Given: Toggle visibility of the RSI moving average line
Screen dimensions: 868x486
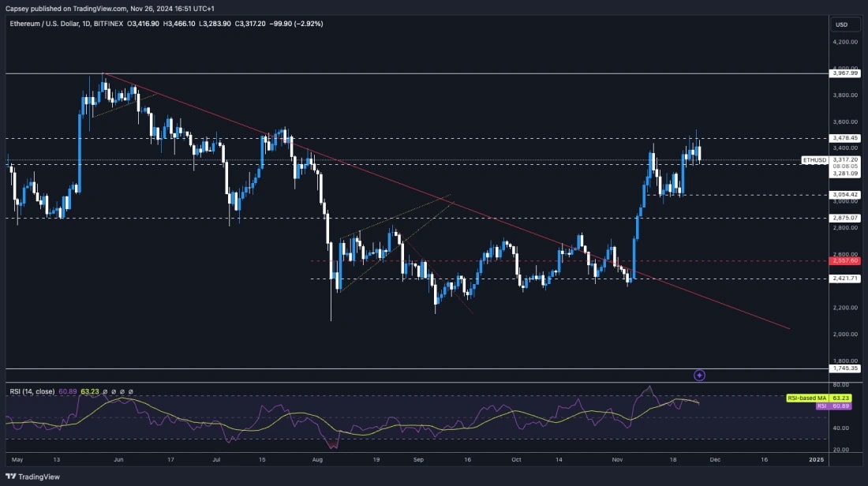Looking at the screenshot, I should (x=89, y=391).
